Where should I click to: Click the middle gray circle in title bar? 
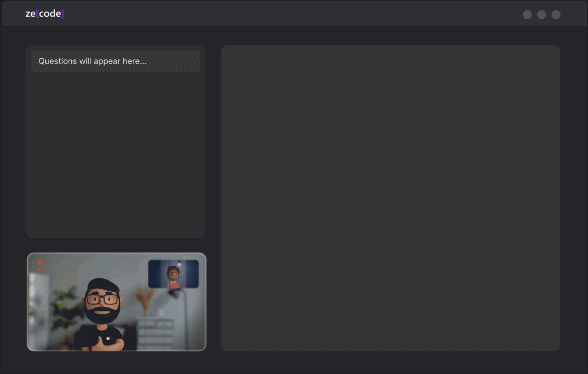(542, 15)
